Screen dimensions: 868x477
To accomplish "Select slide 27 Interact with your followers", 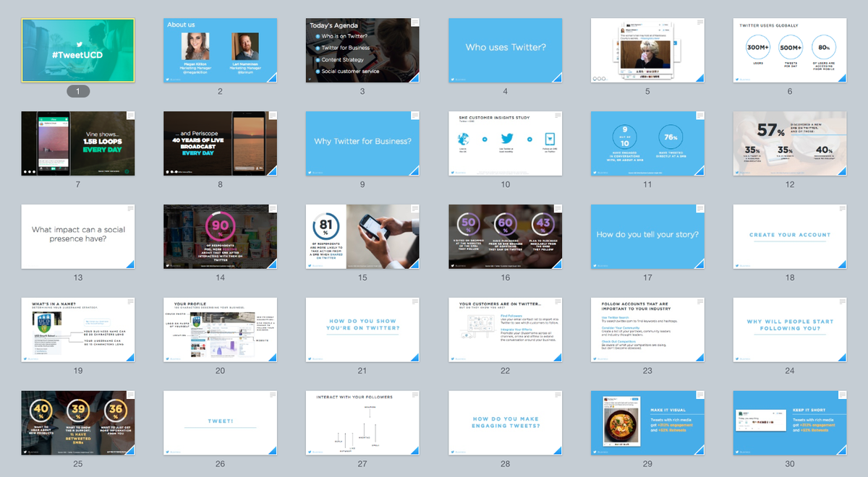I will click(362, 423).
